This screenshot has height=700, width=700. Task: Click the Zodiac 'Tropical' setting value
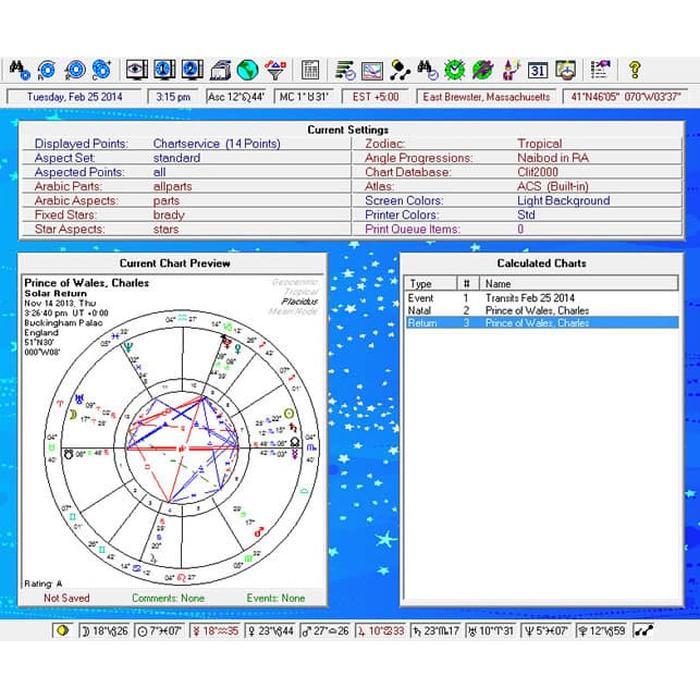[x=539, y=144]
